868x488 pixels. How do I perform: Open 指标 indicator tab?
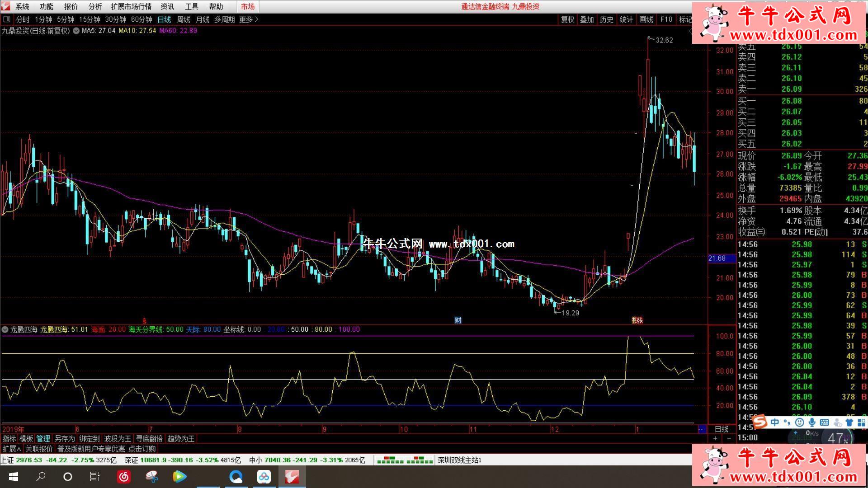tap(9, 439)
